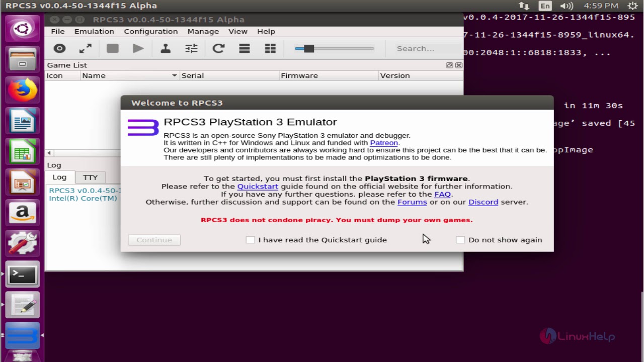The width and height of the screenshot is (644, 362).
Task: Open the gamepad settings icon
Action: click(165, 48)
